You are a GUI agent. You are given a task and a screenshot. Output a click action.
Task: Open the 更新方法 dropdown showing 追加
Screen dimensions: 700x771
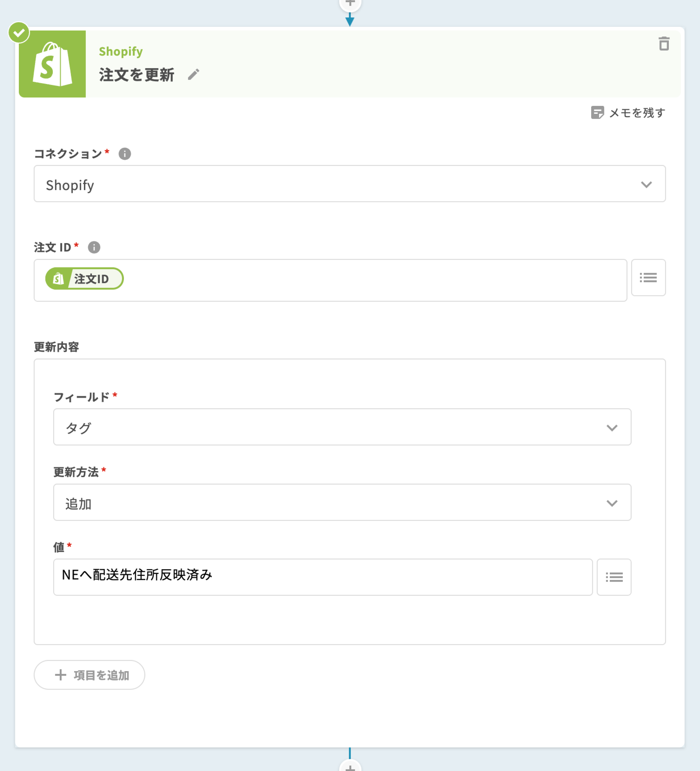point(342,503)
